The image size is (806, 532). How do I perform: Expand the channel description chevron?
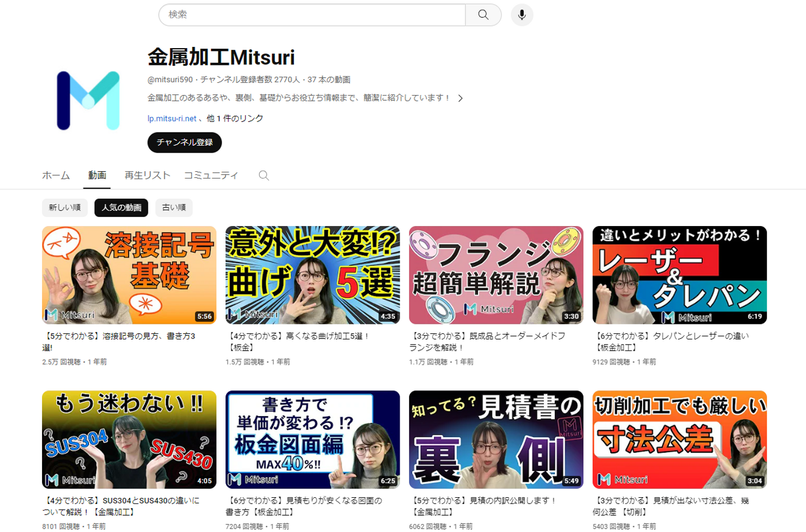tap(460, 98)
